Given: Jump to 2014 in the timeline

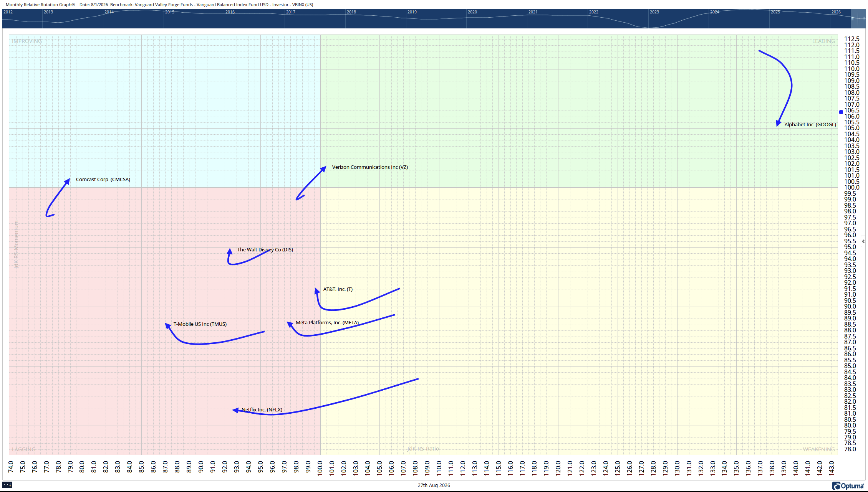Looking at the screenshot, I should (x=109, y=12).
